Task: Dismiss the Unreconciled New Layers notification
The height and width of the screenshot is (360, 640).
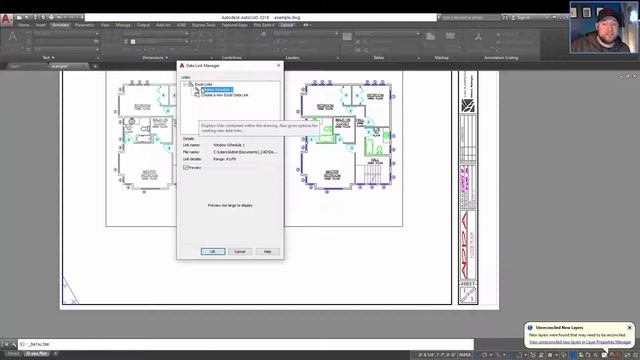Action: coord(629,327)
